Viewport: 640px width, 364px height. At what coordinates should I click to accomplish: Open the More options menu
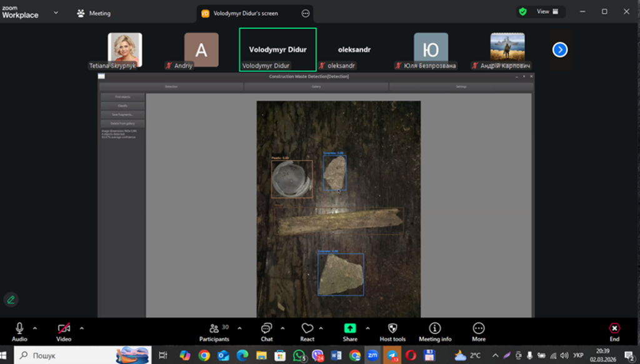[x=479, y=328]
